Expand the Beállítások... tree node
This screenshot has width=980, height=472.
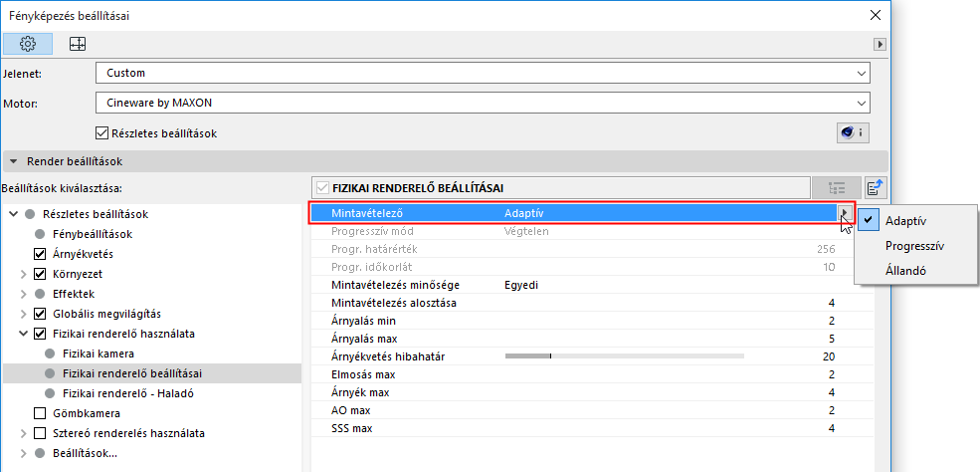(23, 453)
